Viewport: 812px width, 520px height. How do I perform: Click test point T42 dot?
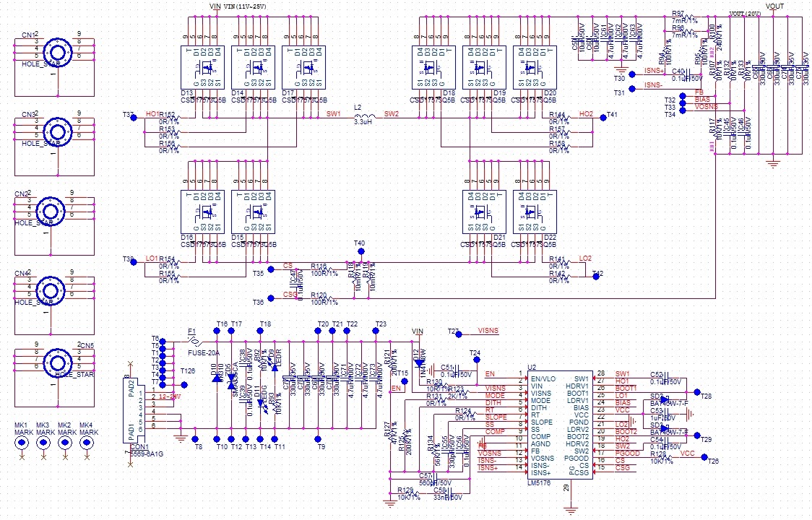[596, 277]
